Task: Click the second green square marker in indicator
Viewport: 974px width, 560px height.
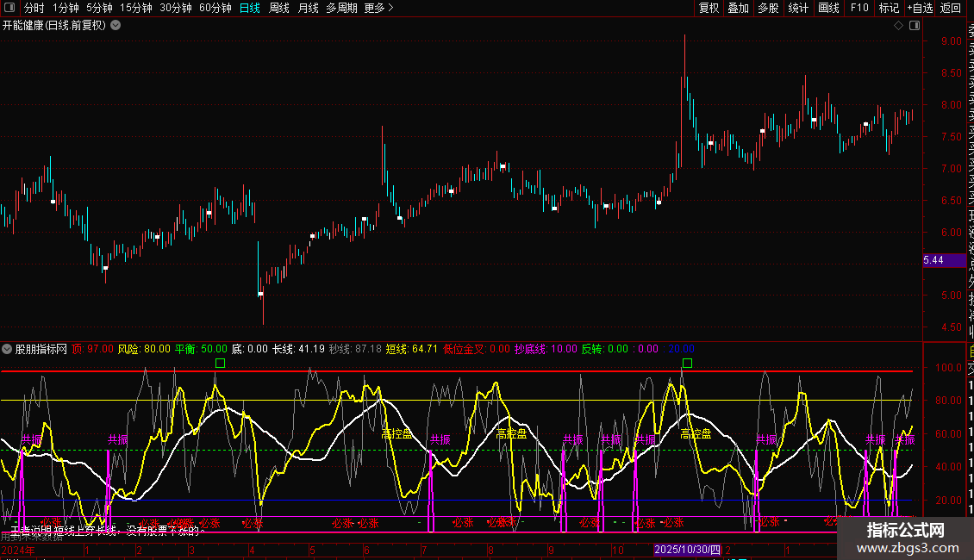Action: click(x=687, y=364)
